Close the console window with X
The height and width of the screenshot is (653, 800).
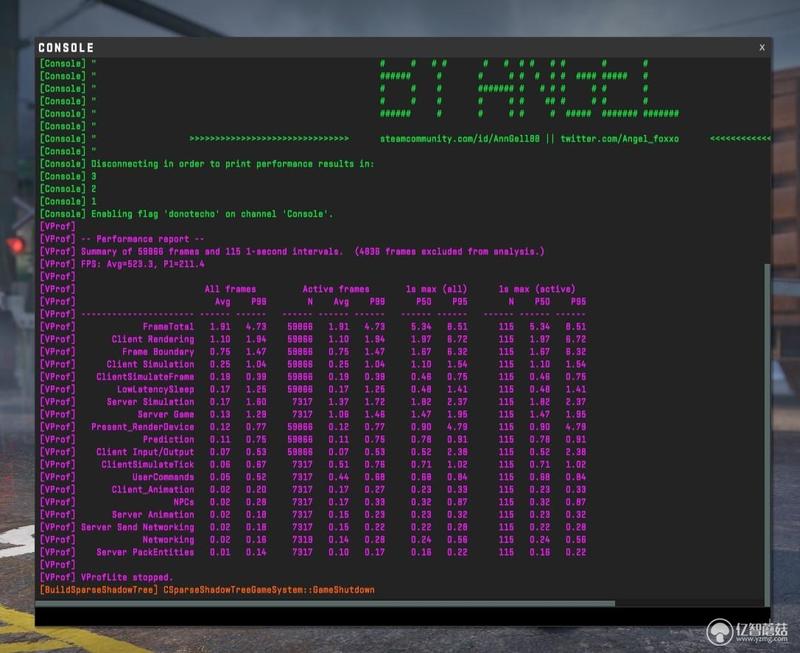click(762, 47)
